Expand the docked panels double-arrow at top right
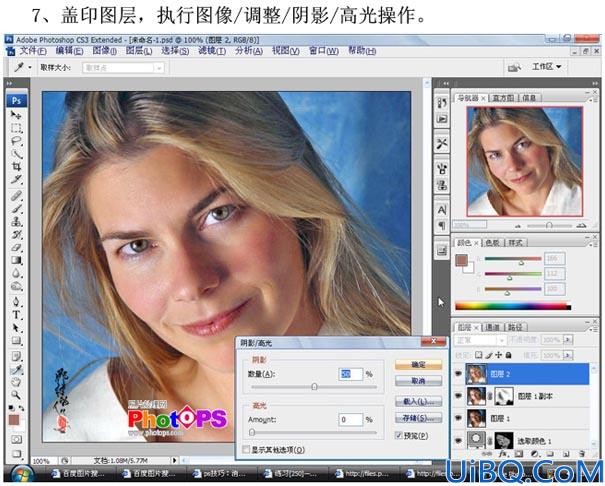 [x=594, y=83]
